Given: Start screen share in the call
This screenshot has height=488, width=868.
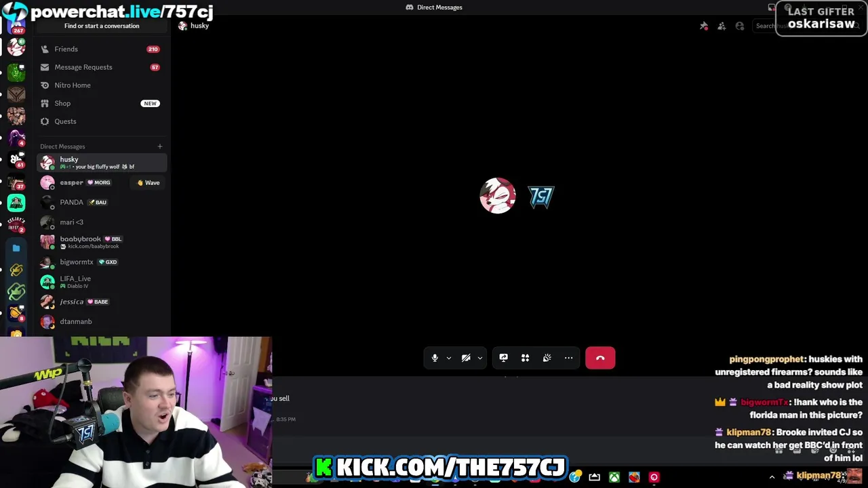Looking at the screenshot, I should 503,358.
